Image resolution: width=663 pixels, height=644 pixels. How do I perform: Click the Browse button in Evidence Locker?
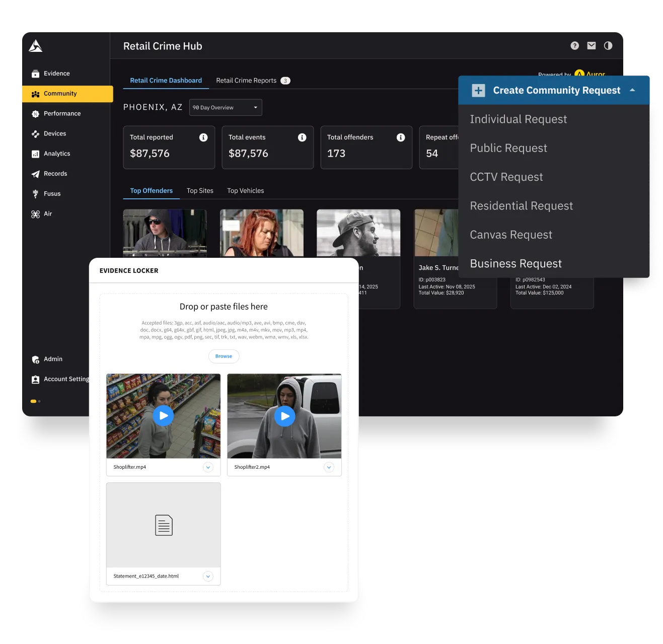click(x=224, y=356)
